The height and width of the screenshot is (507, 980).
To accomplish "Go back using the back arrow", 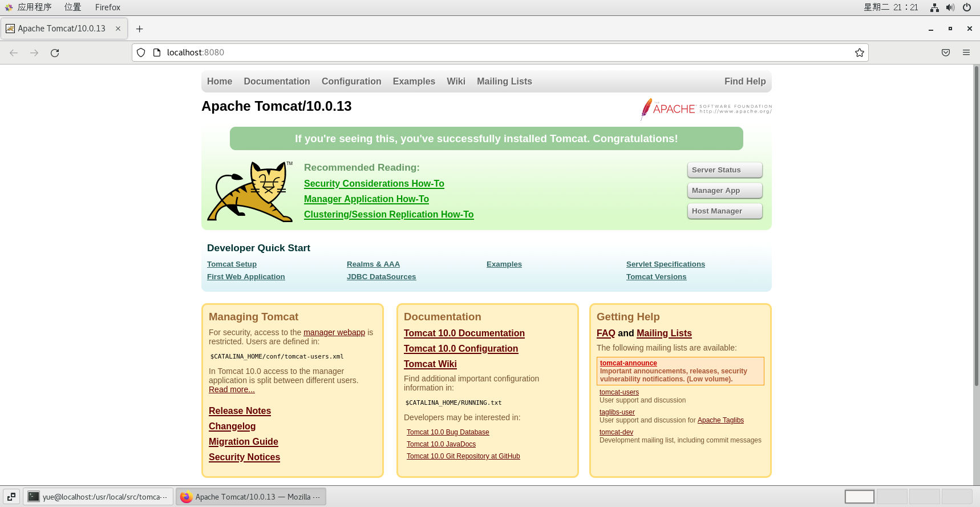I will coord(14,53).
